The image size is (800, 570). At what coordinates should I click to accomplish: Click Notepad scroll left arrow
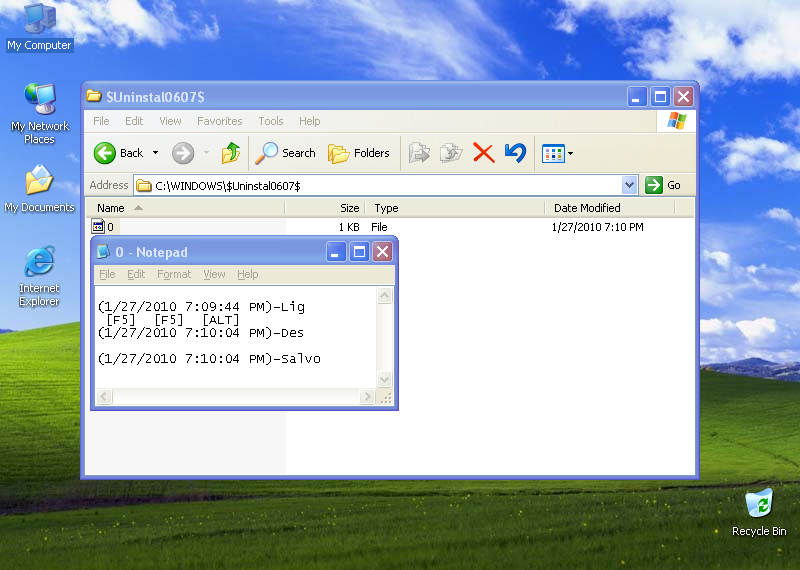(104, 396)
